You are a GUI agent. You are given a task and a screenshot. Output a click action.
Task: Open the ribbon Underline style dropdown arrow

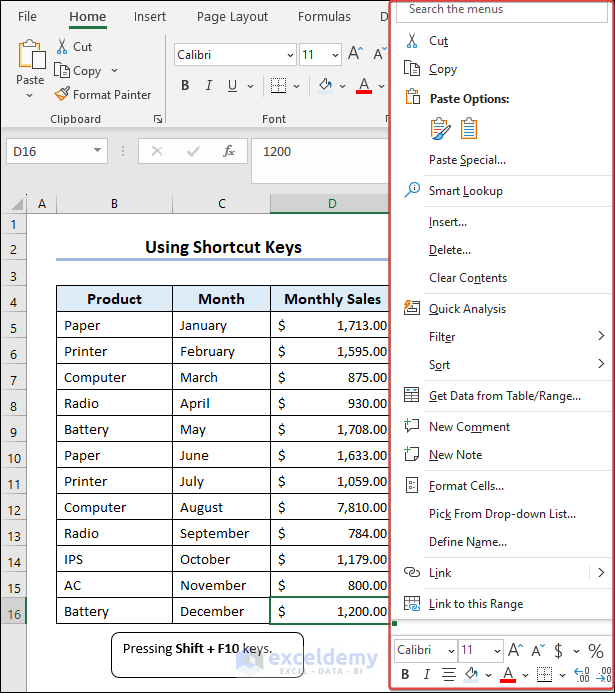click(x=251, y=86)
